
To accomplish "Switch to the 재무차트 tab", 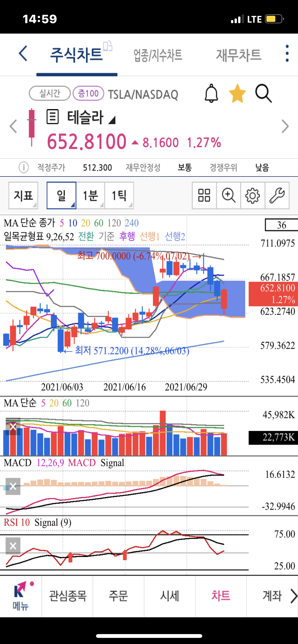I will point(239,55).
